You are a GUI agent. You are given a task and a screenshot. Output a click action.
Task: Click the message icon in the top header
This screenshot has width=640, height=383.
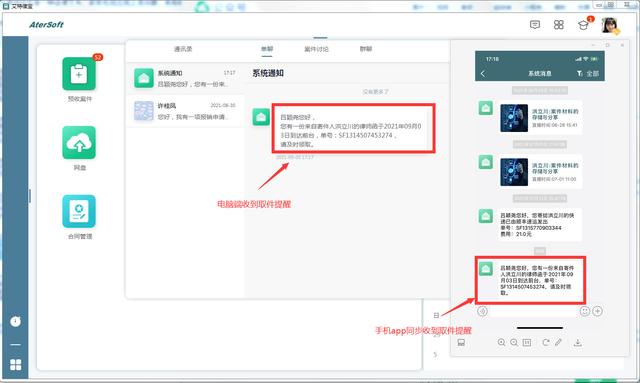tap(535, 25)
